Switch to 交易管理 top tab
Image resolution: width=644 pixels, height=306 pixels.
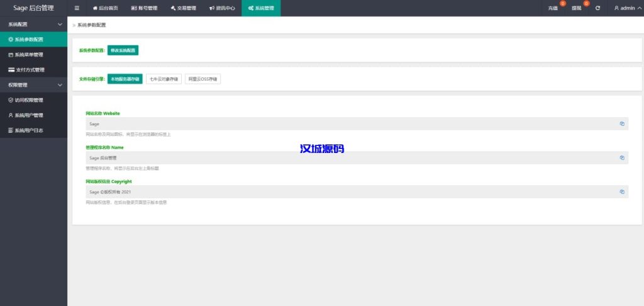point(183,8)
